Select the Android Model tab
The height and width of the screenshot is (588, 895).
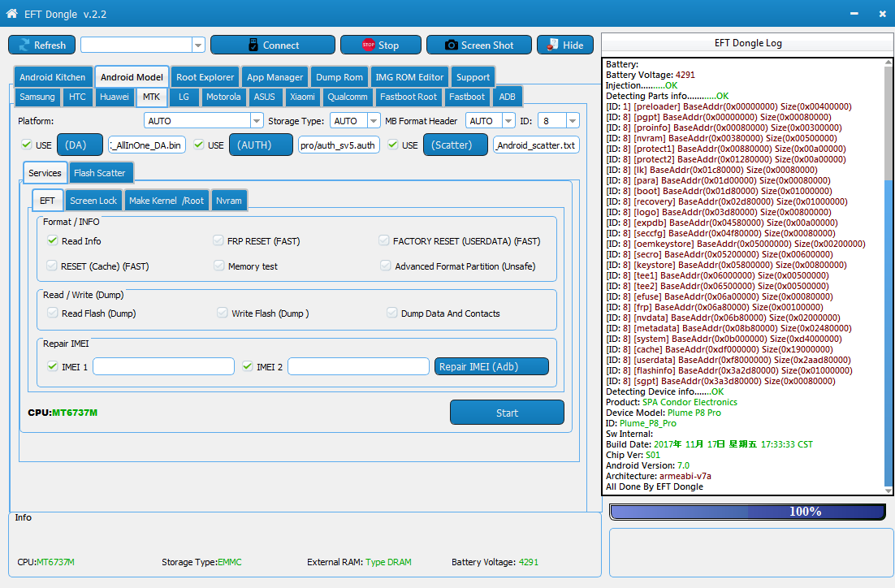[x=132, y=77]
